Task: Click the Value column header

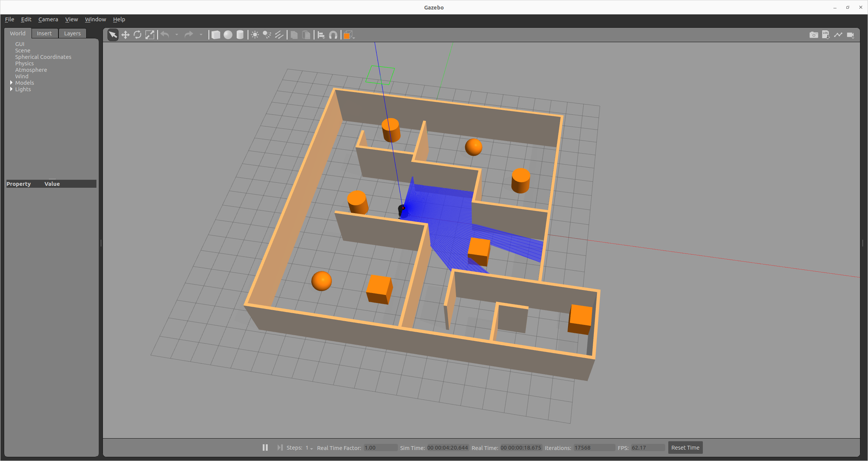Action: click(x=52, y=184)
